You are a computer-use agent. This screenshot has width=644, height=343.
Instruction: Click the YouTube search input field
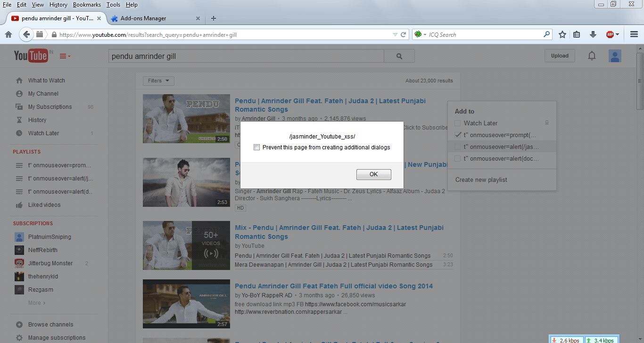246,56
